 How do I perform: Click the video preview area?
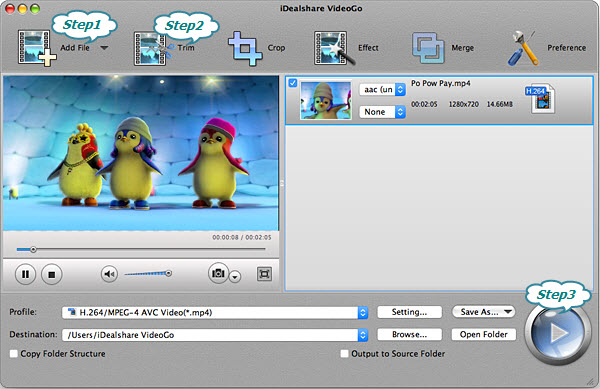pyautogui.click(x=141, y=153)
